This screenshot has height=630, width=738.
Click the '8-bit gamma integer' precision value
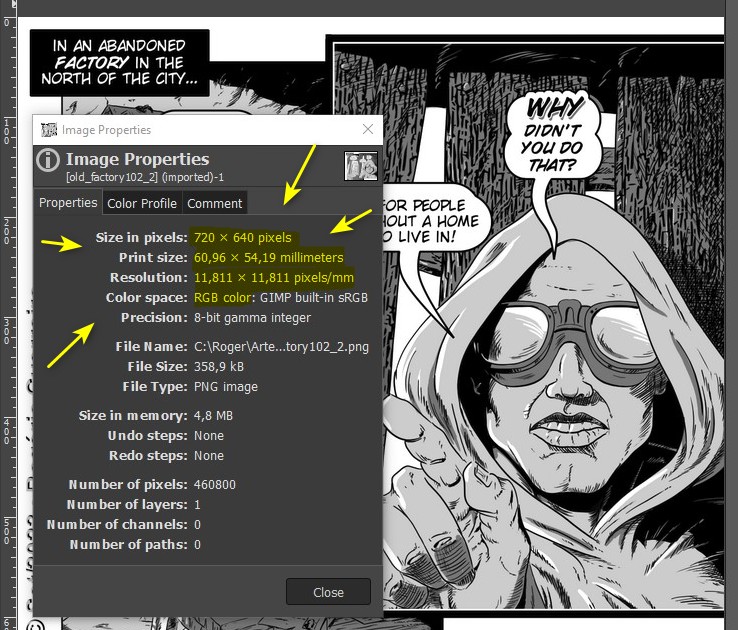coord(252,318)
